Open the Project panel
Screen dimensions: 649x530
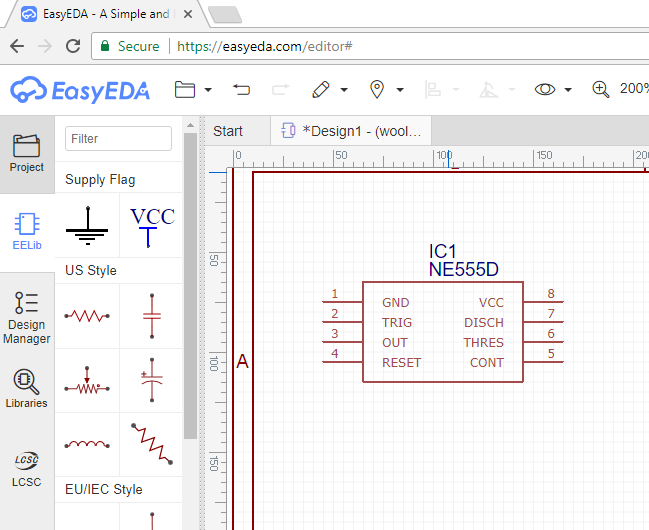pyautogui.click(x=27, y=154)
